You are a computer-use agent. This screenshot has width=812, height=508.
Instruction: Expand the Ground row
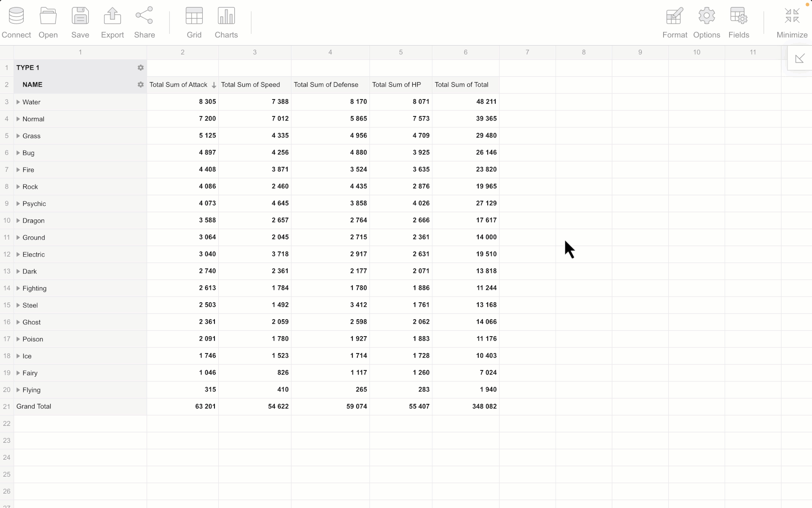click(x=18, y=237)
